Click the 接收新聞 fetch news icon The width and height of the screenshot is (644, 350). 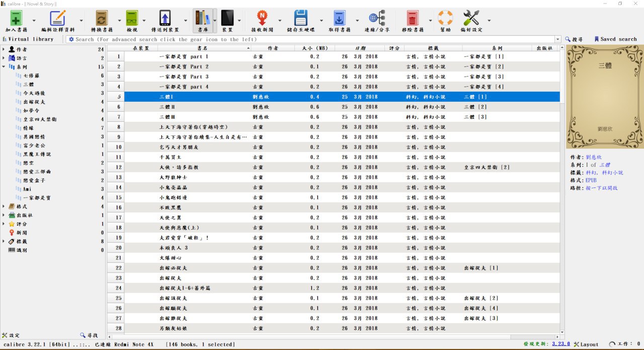click(262, 19)
